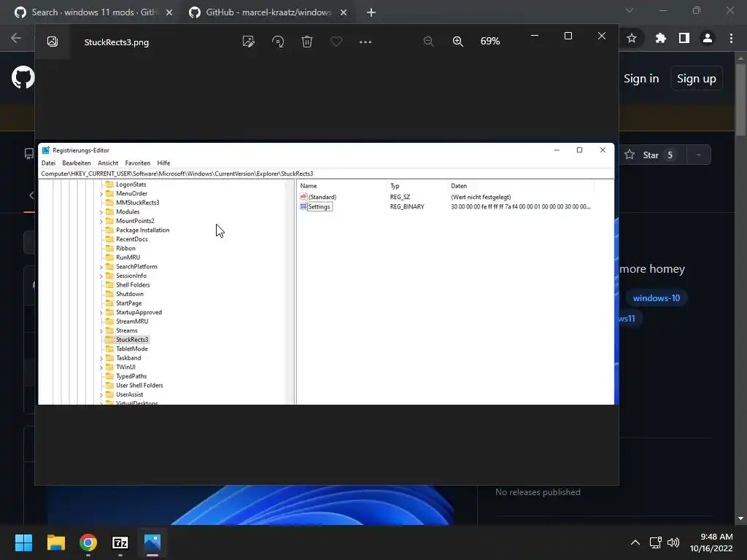Screen dimensions: 747x560
Task: Click Bearbeiten menu in Registrierungs-Editor image
Action: point(76,163)
